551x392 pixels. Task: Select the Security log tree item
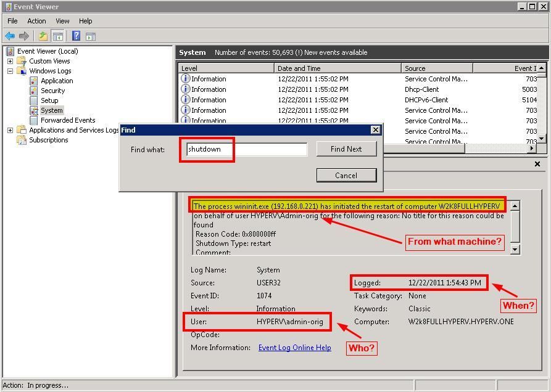click(x=52, y=91)
